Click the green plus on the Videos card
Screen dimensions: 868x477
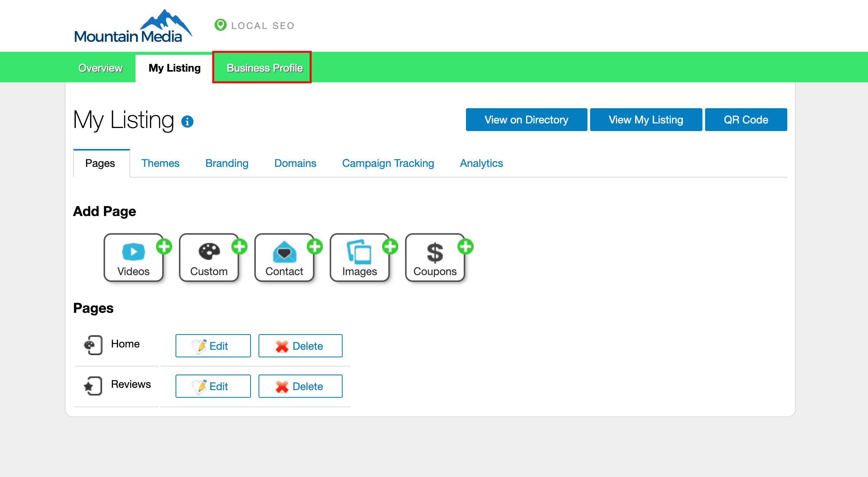[164, 247]
